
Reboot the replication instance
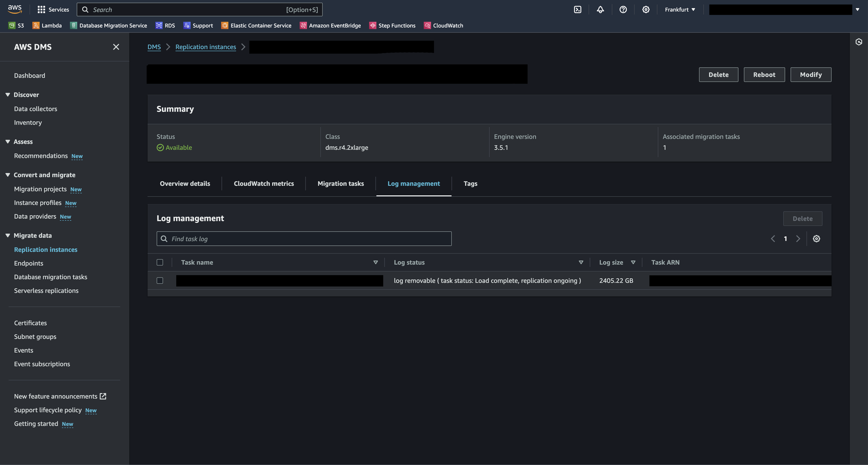point(764,75)
